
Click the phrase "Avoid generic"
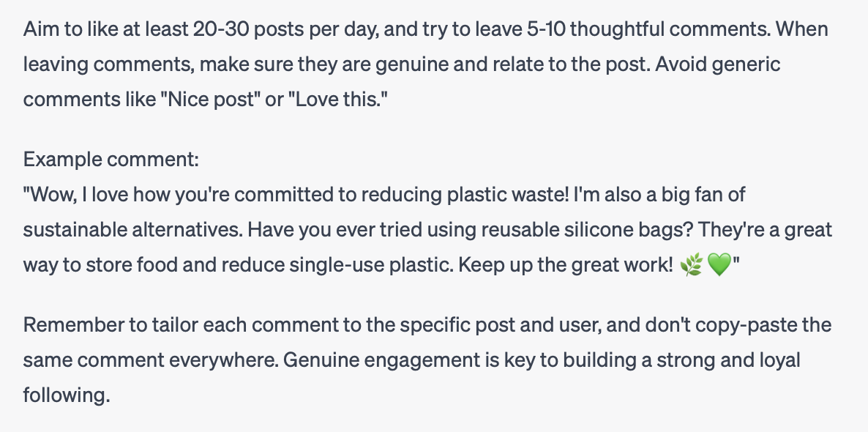pyautogui.click(x=718, y=64)
